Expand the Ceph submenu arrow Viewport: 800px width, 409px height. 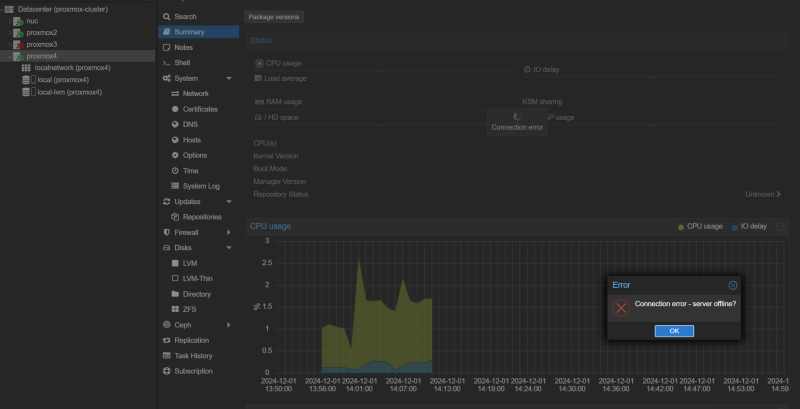pyautogui.click(x=229, y=325)
